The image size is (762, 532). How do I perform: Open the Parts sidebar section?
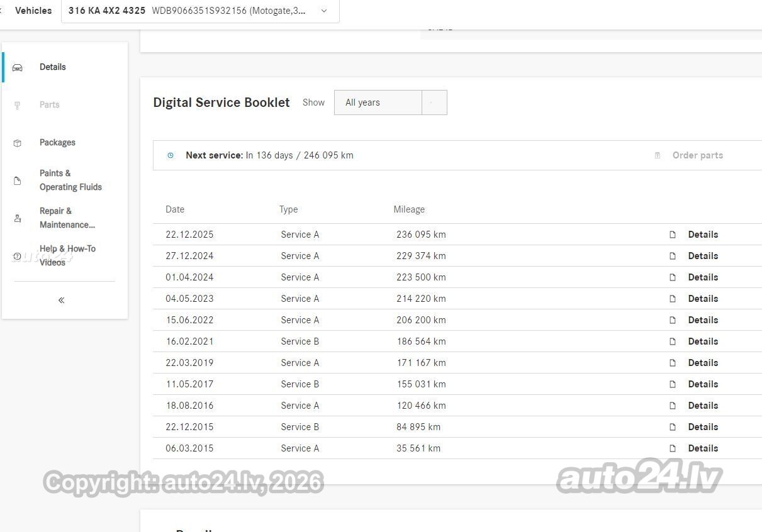[50, 105]
